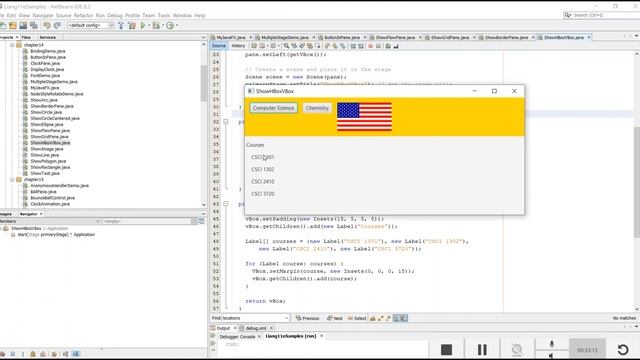Collapse the chapter14 folder node
Screen dimensions: 640x360
pos(12,45)
